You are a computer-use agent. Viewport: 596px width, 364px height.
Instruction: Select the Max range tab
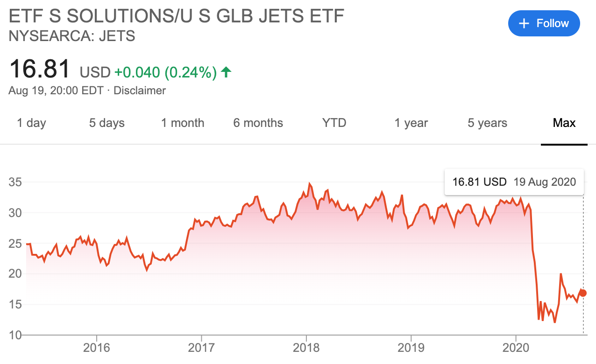pos(564,123)
